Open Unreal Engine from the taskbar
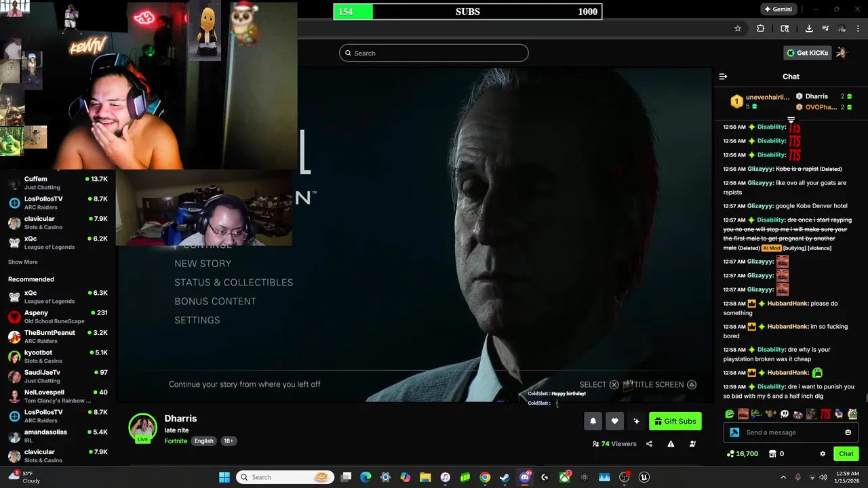 (644, 477)
